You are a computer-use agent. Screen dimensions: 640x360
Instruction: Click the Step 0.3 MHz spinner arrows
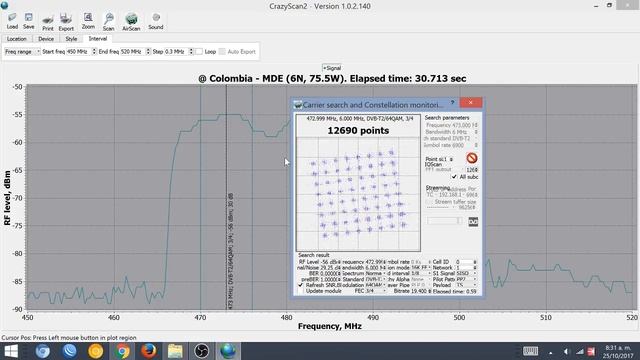pyautogui.click(x=191, y=52)
